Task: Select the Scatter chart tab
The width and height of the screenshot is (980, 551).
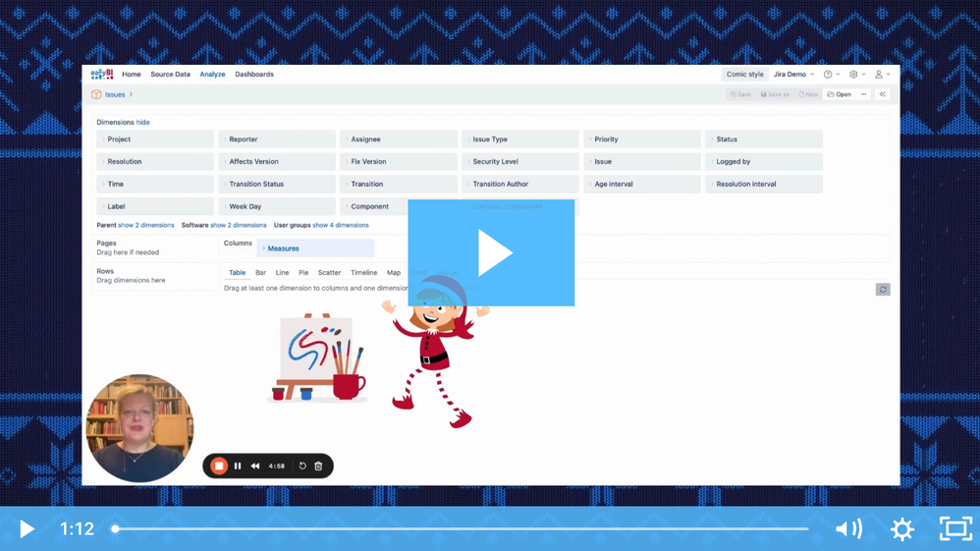Action: 329,273
